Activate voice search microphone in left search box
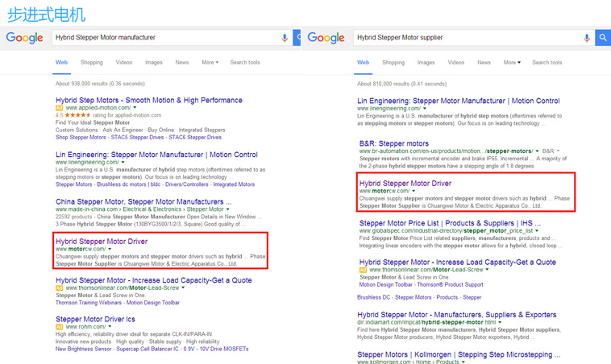 pos(285,38)
